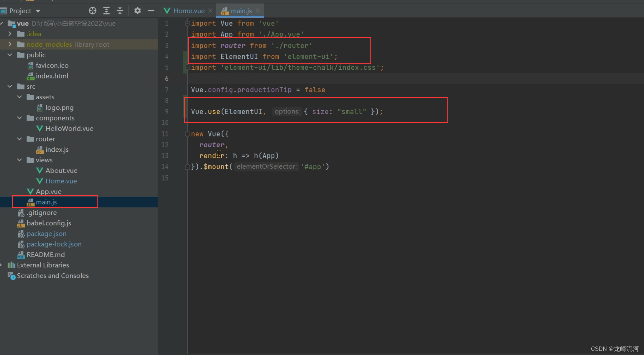Select logo.png in assets

click(x=60, y=108)
